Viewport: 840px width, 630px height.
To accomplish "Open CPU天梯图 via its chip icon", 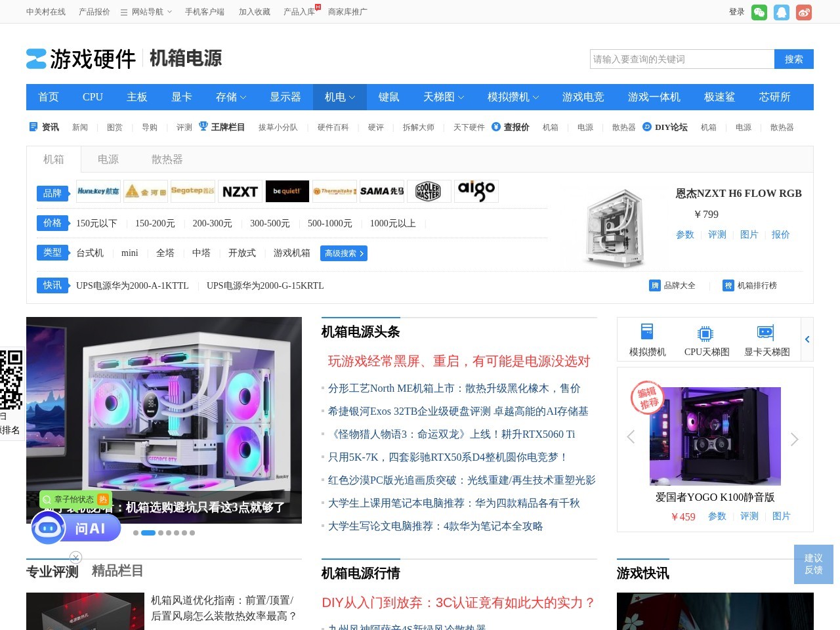I will (705, 333).
